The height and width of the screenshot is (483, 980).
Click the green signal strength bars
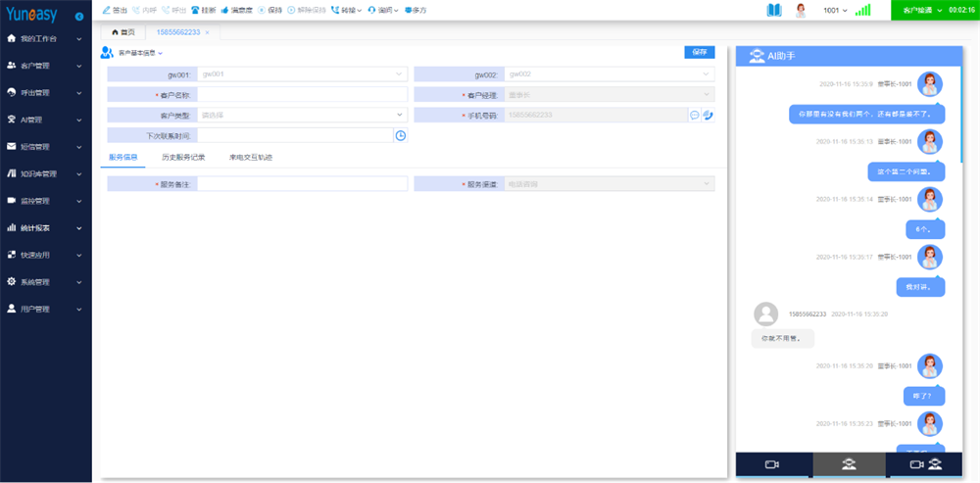pos(863,10)
